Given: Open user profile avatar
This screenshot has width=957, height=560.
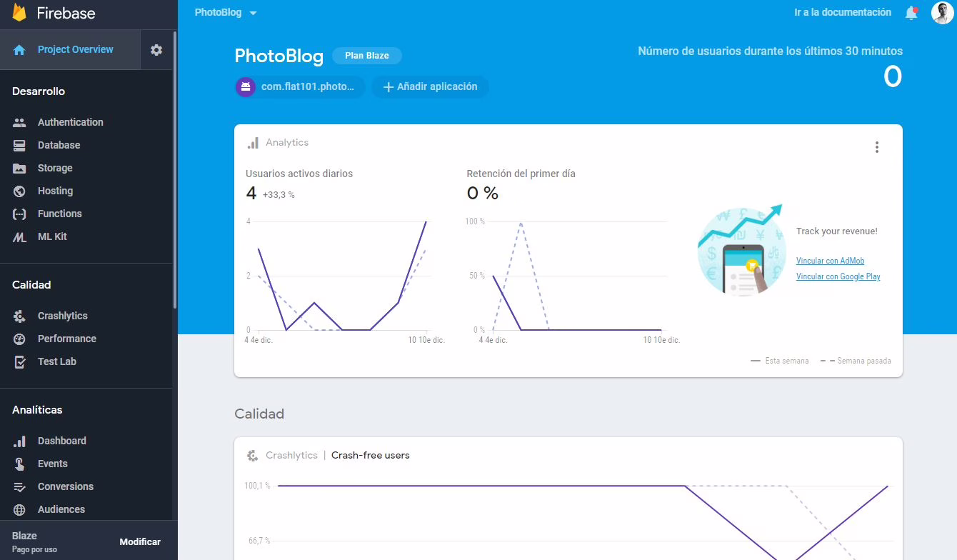Looking at the screenshot, I should (x=942, y=13).
